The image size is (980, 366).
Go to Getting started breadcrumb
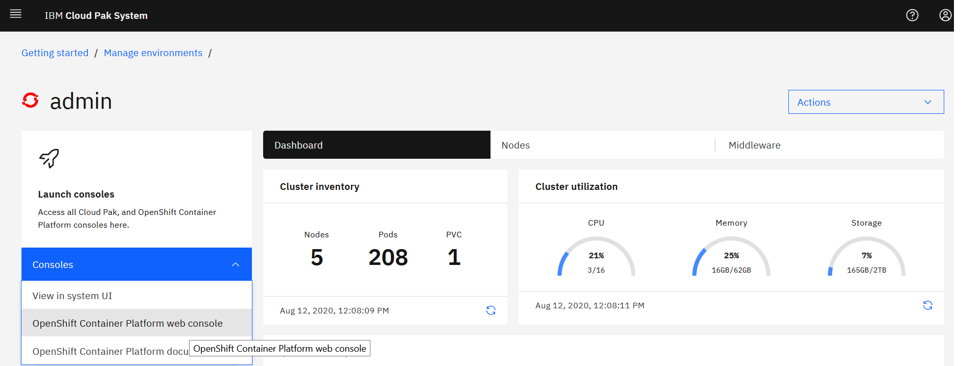55,53
